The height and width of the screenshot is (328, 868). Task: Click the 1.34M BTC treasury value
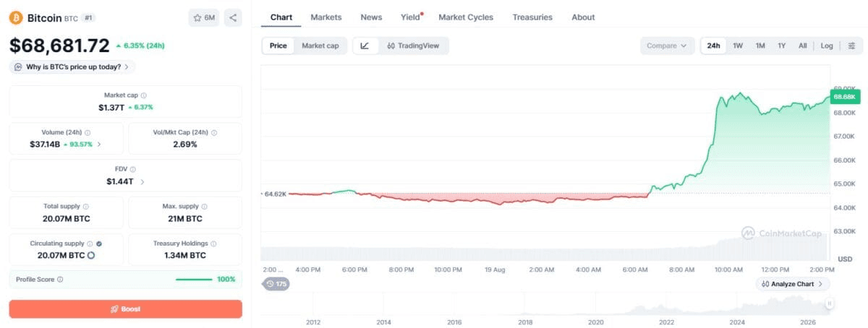(185, 256)
